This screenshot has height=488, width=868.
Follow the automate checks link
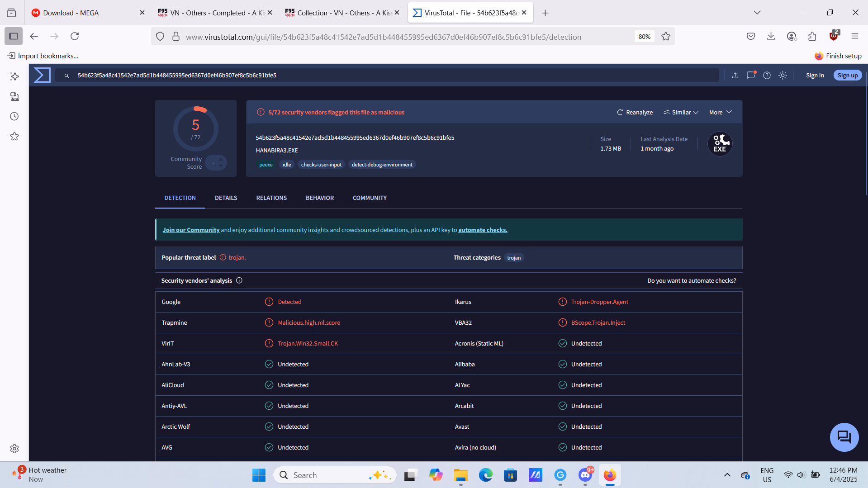pos(483,230)
